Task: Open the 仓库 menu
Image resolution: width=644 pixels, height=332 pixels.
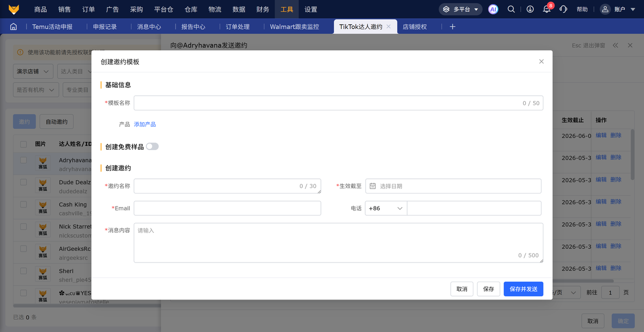Action: coord(191,9)
